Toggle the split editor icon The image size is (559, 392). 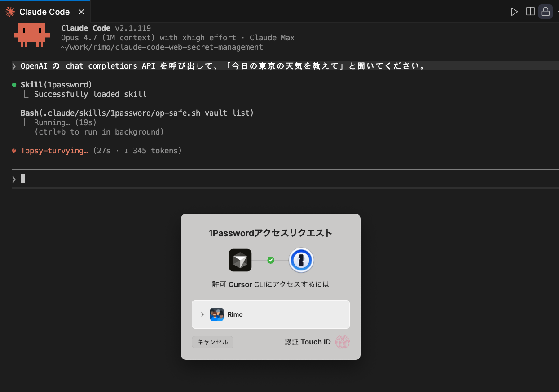pyautogui.click(x=530, y=11)
